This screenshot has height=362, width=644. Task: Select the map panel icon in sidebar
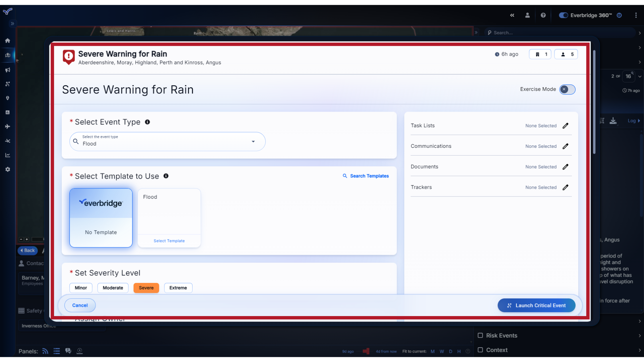(7, 55)
